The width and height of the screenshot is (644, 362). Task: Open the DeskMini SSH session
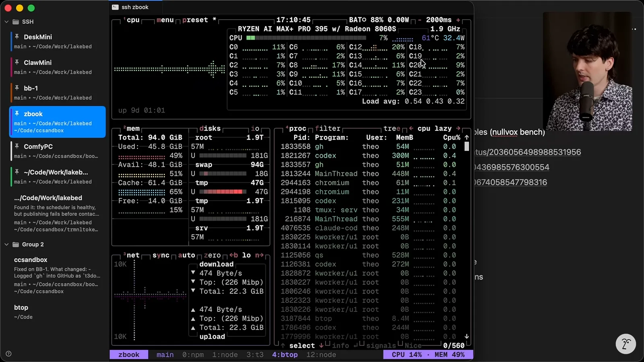coord(58,41)
